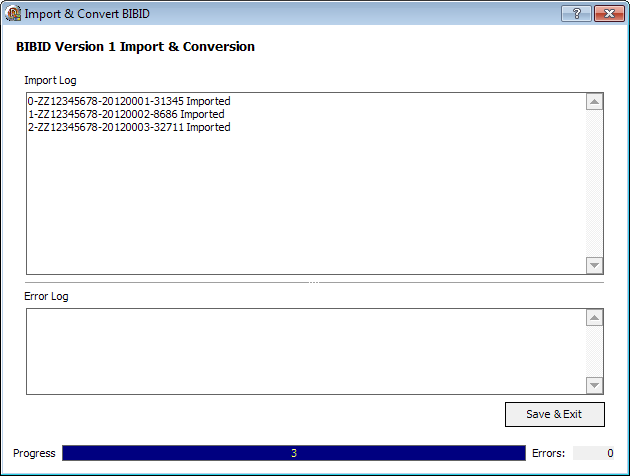Select the log entry ending in 32711 Imported
630x476 pixels.
(x=129, y=127)
